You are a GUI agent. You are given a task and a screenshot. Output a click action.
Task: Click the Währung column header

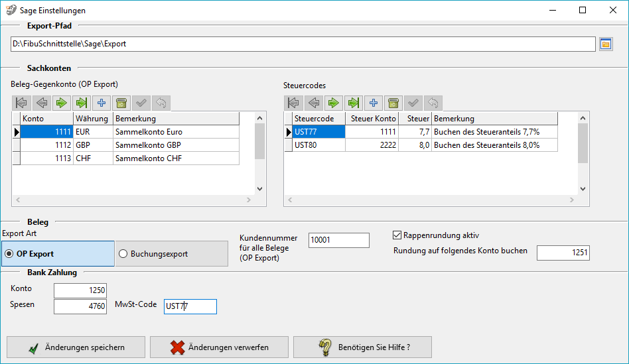[92, 119]
